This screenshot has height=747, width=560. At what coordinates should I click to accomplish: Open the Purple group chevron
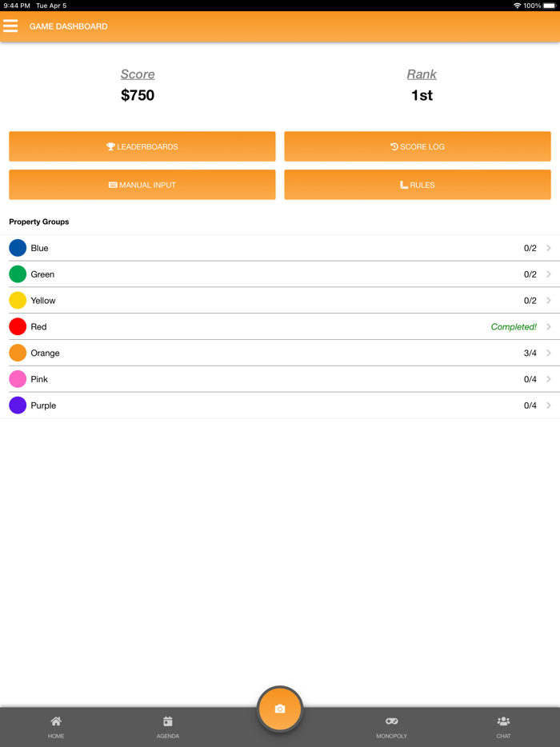pyautogui.click(x=549, y=405)
